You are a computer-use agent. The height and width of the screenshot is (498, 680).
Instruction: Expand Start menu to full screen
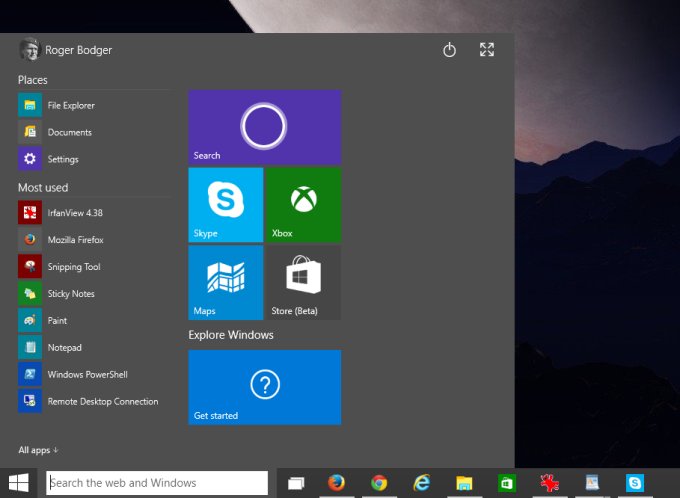pyautogui.click(x=487, y=50)
